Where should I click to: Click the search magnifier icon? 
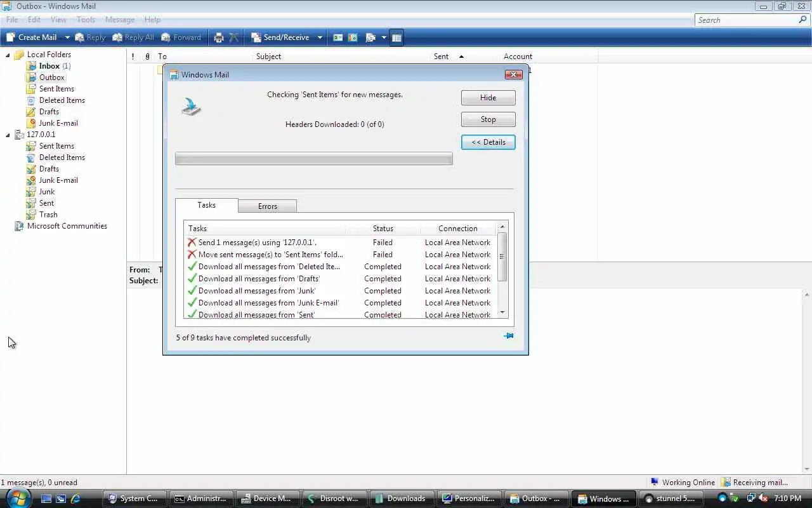coord(802,20)
